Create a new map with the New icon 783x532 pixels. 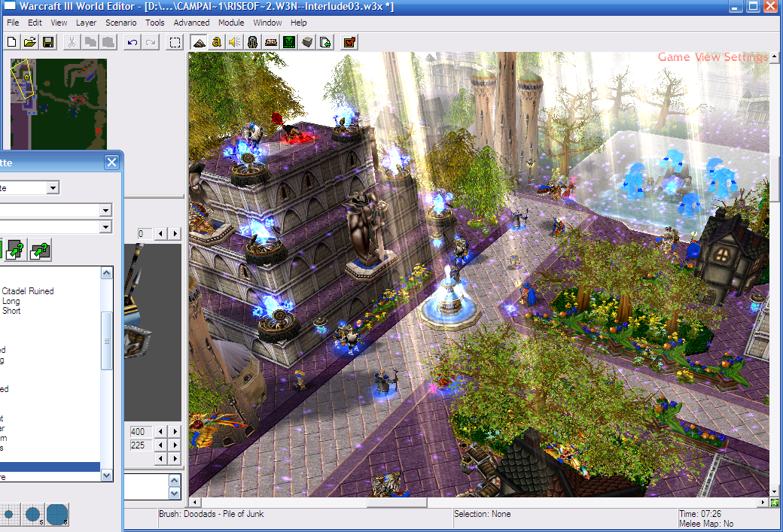(x=12, y=42)
